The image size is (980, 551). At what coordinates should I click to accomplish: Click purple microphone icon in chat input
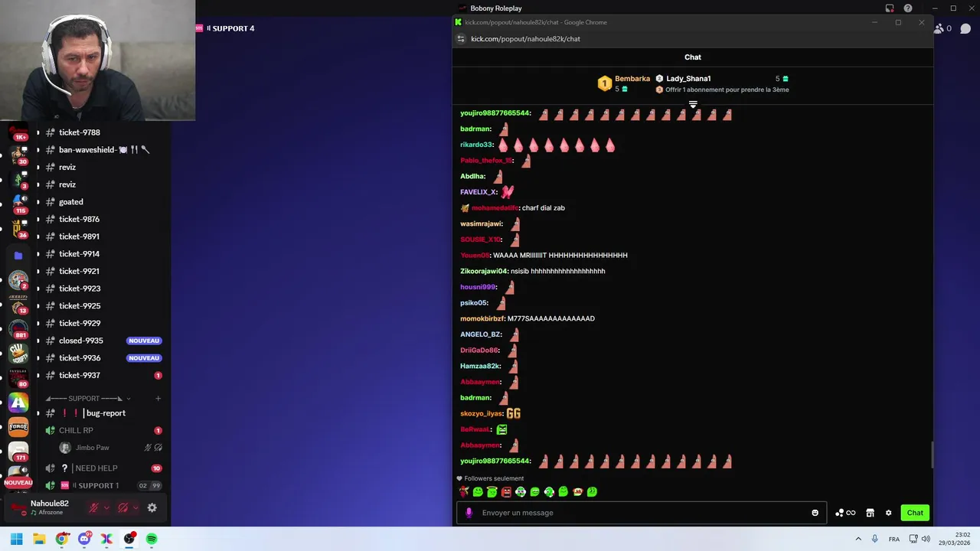tap(469, 513)
